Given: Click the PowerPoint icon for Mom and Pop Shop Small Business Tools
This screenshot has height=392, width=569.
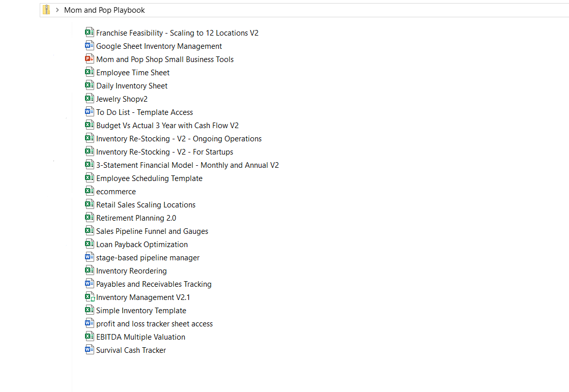Looking at the screenshot, I should coord(89,59).
